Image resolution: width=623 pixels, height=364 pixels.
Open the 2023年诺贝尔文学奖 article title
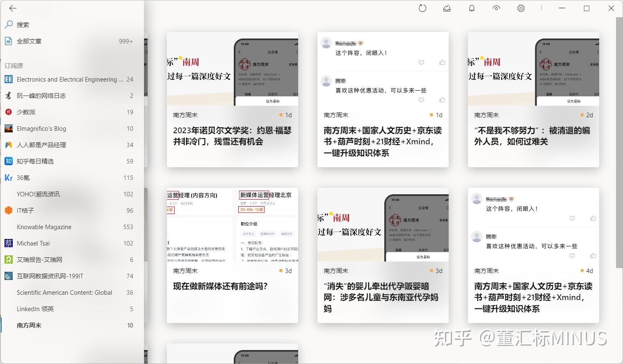232,136
